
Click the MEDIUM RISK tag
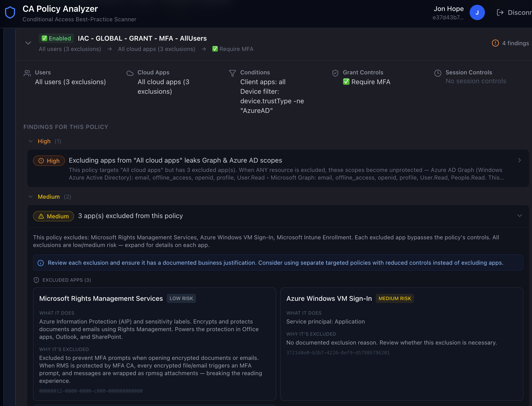click(395, 298)
